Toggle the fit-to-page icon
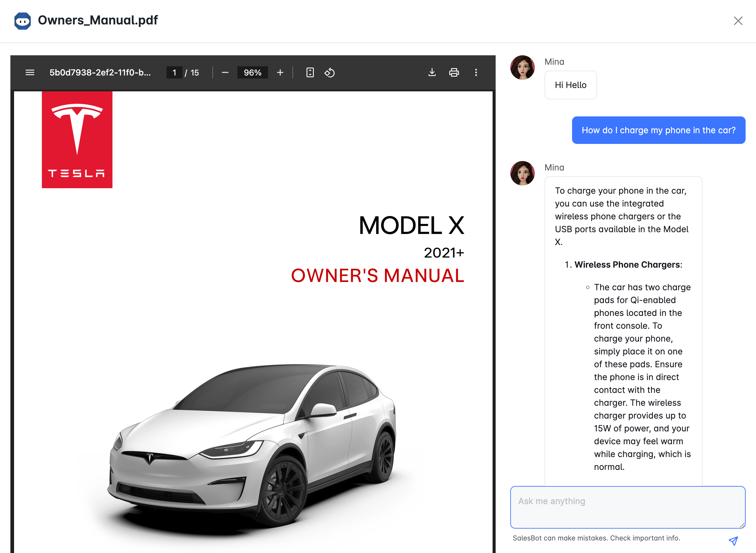Screen dimensions: 756x553 (310, 73)
